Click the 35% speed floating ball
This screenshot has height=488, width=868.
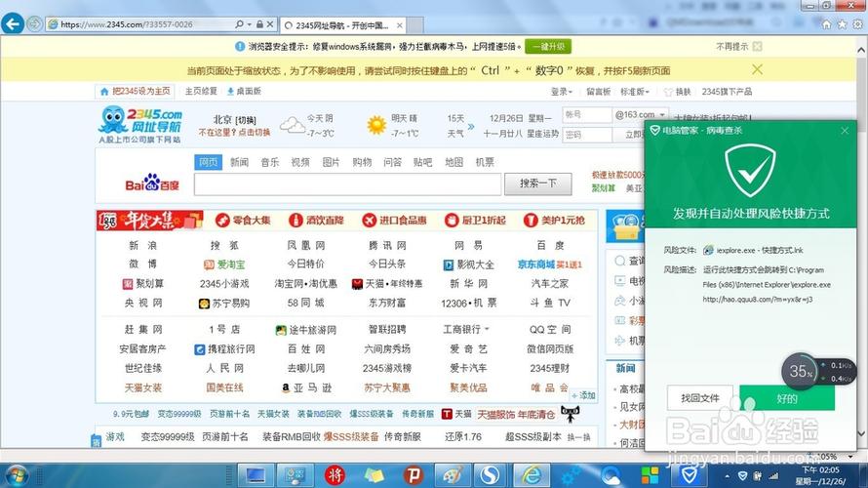(800, 371)
